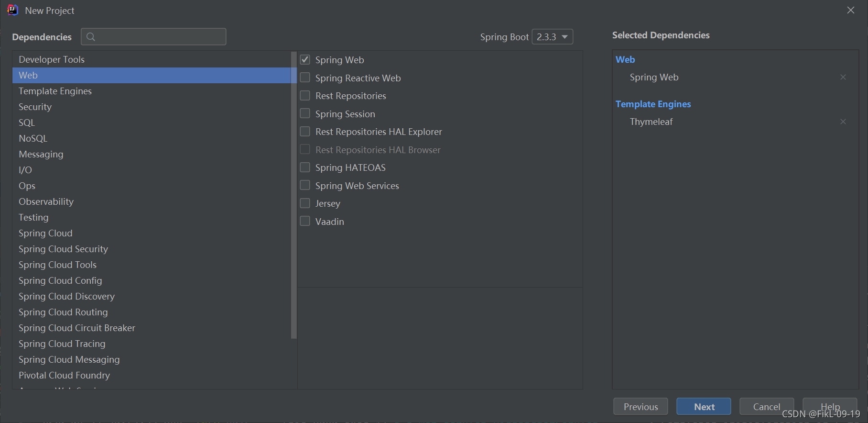Focus the Dependencies search field

click(153, 37)
